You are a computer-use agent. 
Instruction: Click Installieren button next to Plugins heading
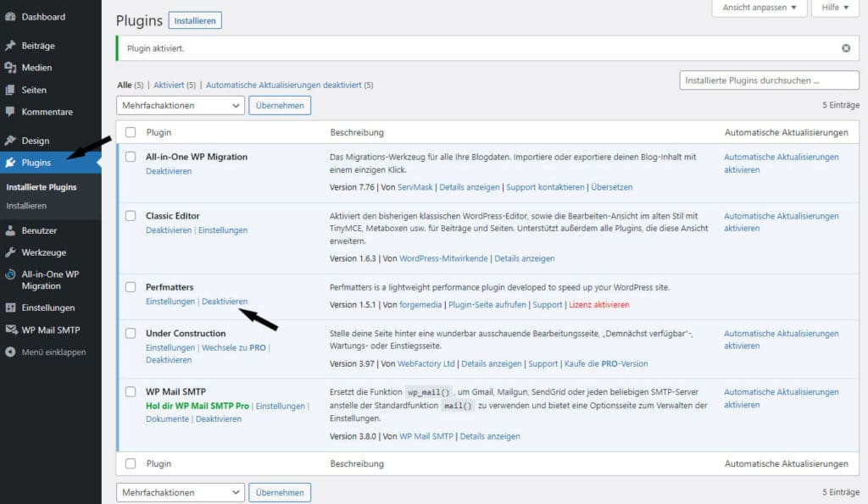pyautogui.click(x=195, y=20)
